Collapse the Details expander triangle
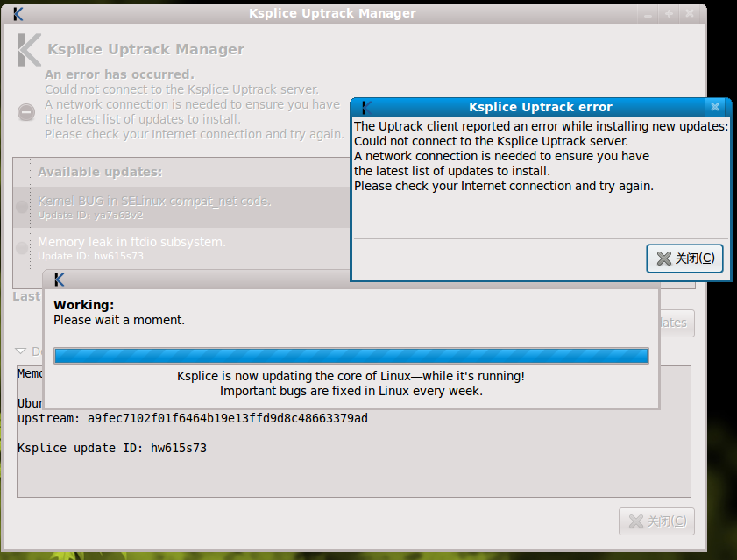 pos(20,351)
